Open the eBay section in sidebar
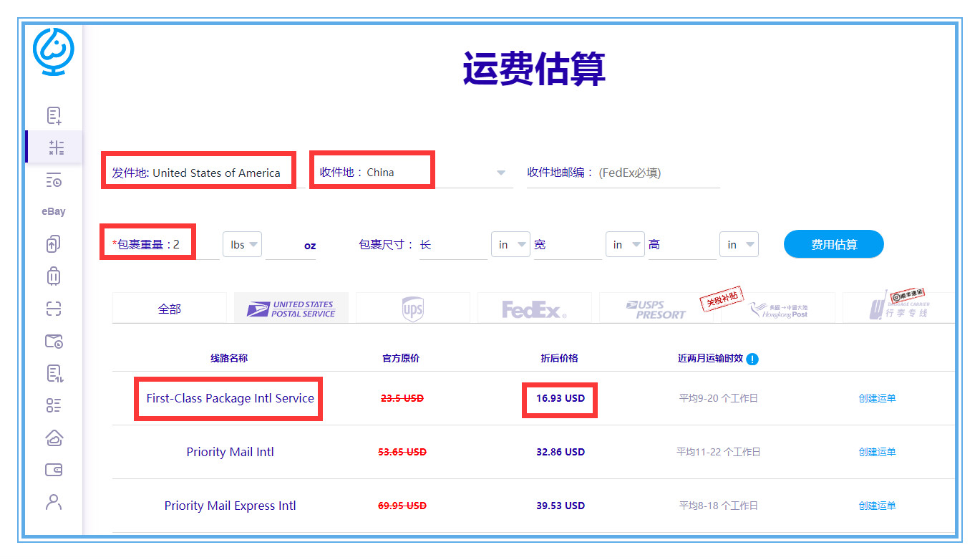 [x=54, y=211]
